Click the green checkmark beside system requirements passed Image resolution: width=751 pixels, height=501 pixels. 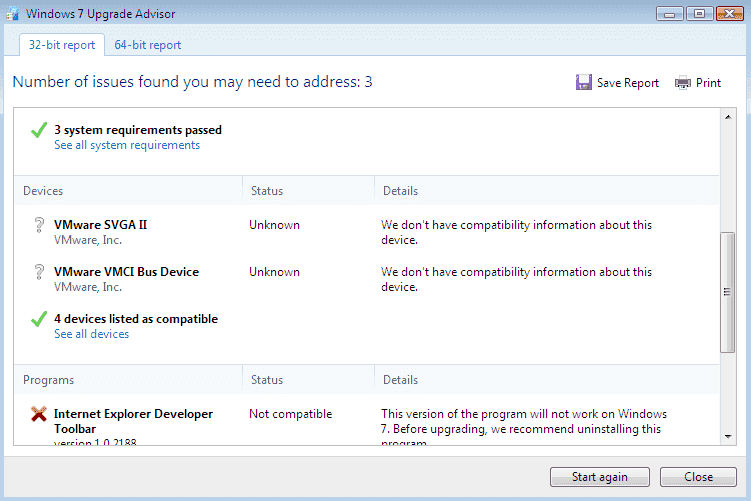point(39,130)
